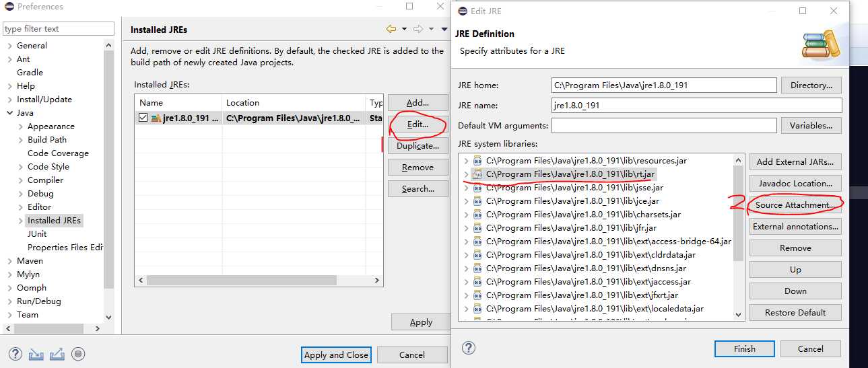
Task: Click the jar icon of jfr.jar
Action: coord(477,228)
